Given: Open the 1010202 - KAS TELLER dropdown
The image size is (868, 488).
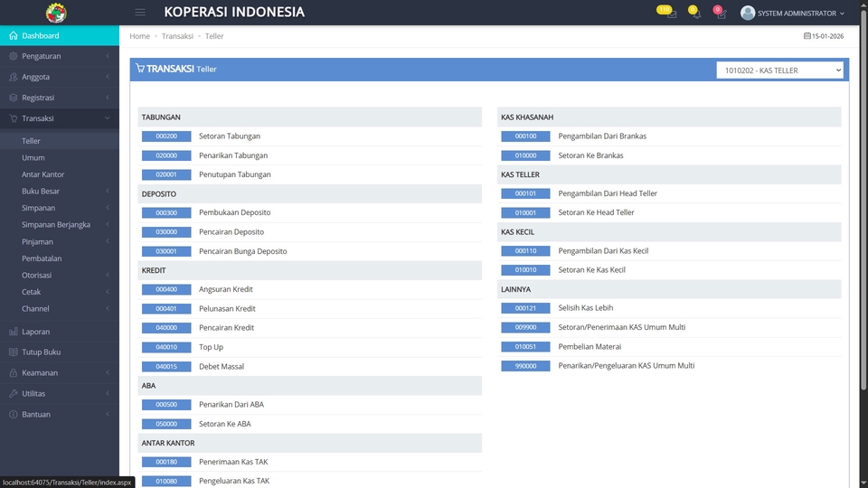Looking at the screenshot, I should click(779, 70).
